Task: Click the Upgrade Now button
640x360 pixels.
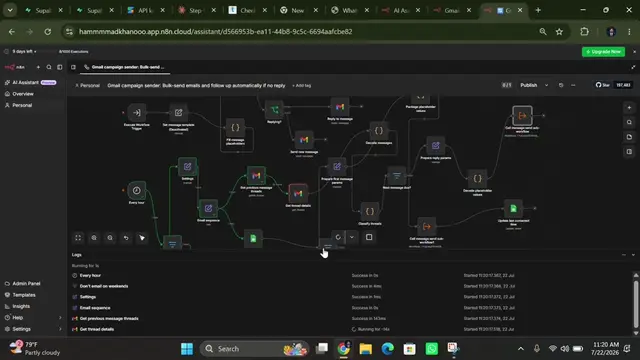Action: 603,51
